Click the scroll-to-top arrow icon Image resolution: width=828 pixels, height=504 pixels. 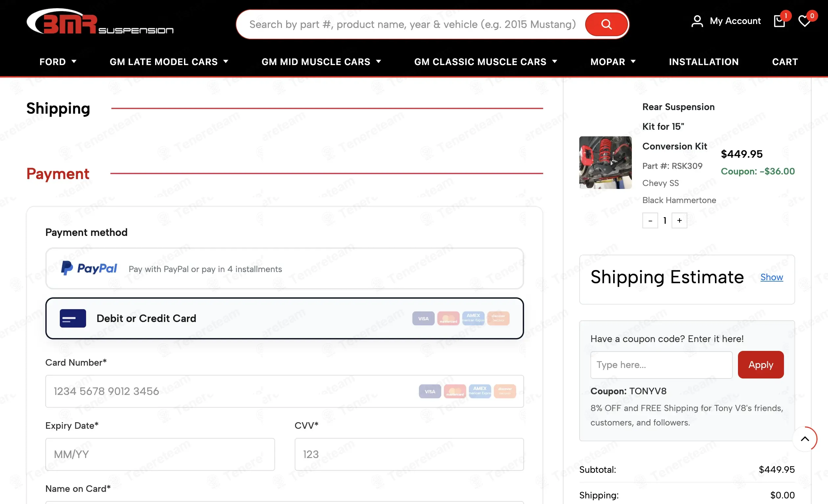(805, 439)
